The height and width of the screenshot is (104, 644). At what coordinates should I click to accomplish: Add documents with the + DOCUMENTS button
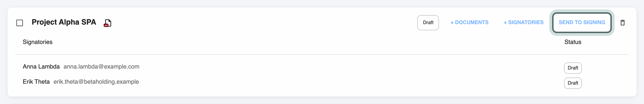pyautogui.click(x=469, y=23)
